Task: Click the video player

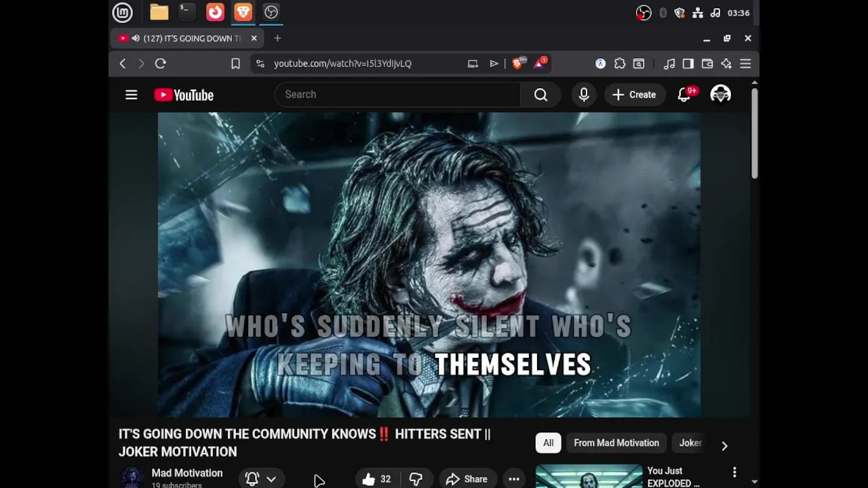Action: click(429, 265)
